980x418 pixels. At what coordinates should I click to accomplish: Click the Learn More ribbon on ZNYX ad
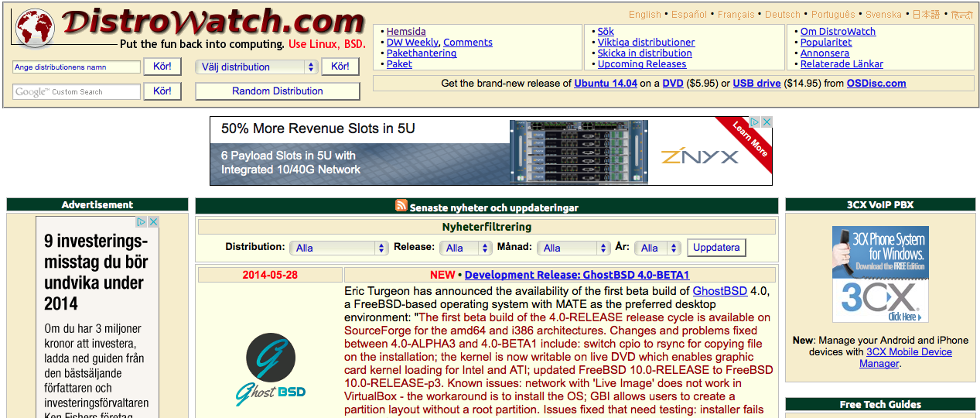pos(749,138)
